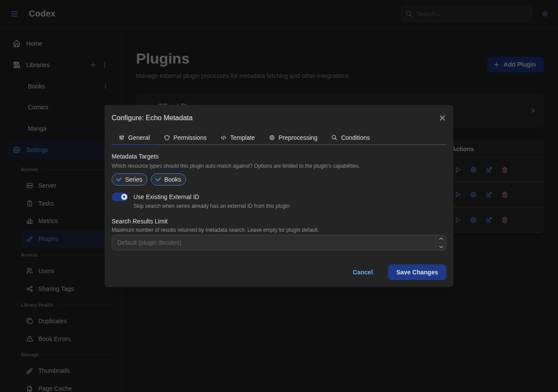Add a new library with the plus icon
Image resolution: width=558 pixels, height=392 pixels.
coord(93,64)
